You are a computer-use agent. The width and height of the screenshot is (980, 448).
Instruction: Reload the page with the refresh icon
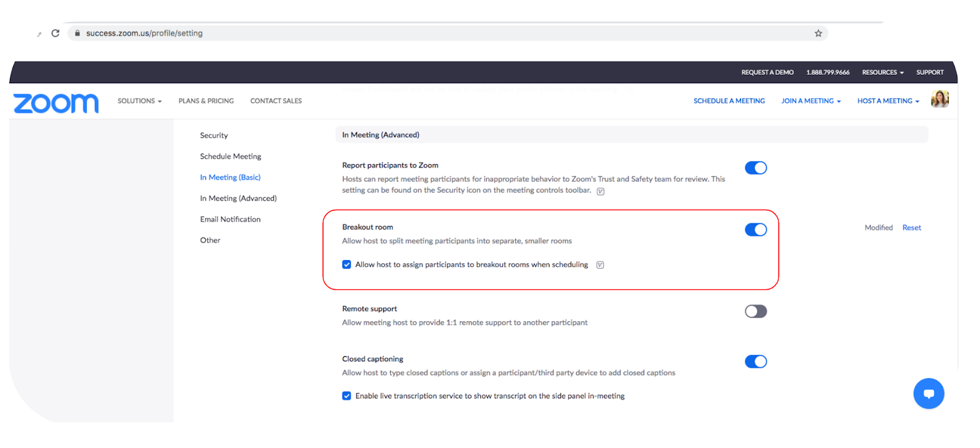tap(55, 33)
